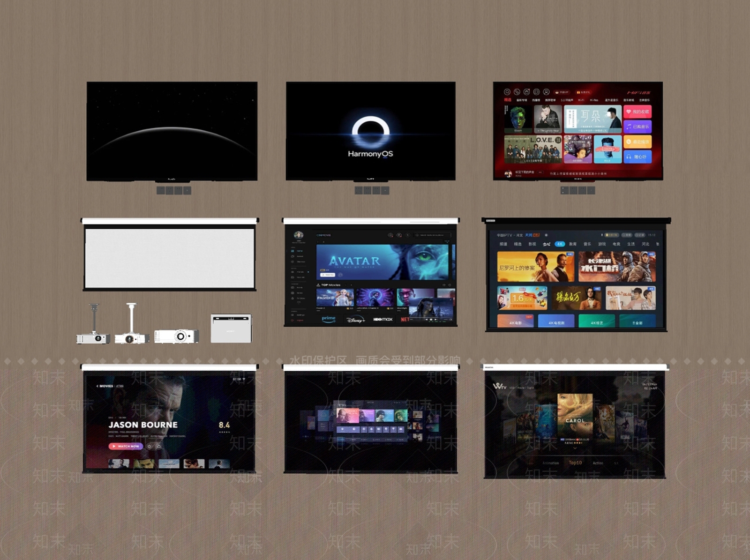
Task: Click the JASON BOURNE title
Action: coord(143,425)
